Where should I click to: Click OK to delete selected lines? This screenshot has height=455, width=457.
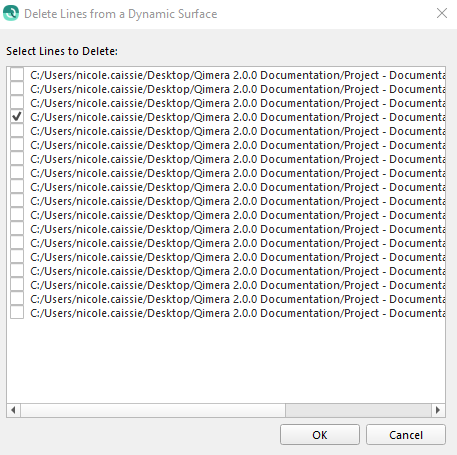click(320, 435)
